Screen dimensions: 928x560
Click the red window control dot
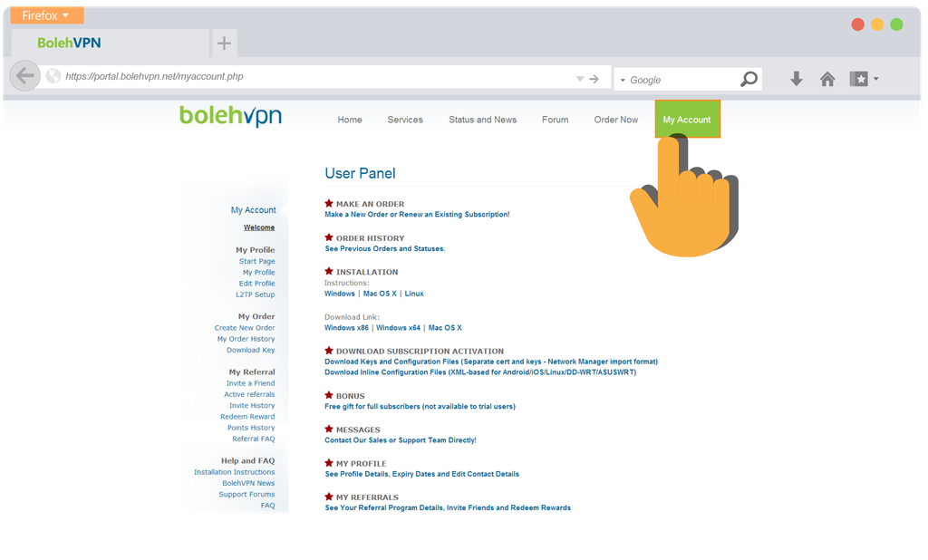point(857,24)
